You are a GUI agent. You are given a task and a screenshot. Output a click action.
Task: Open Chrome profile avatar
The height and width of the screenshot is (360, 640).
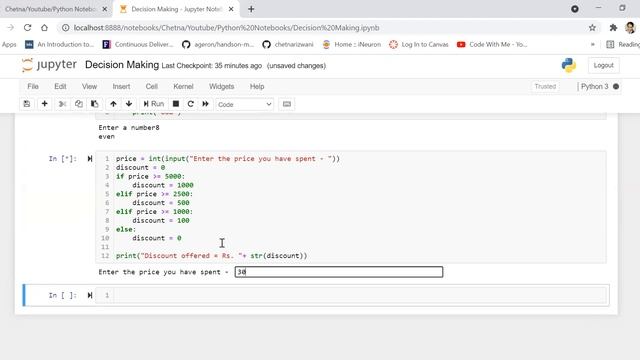coord(630,28)
